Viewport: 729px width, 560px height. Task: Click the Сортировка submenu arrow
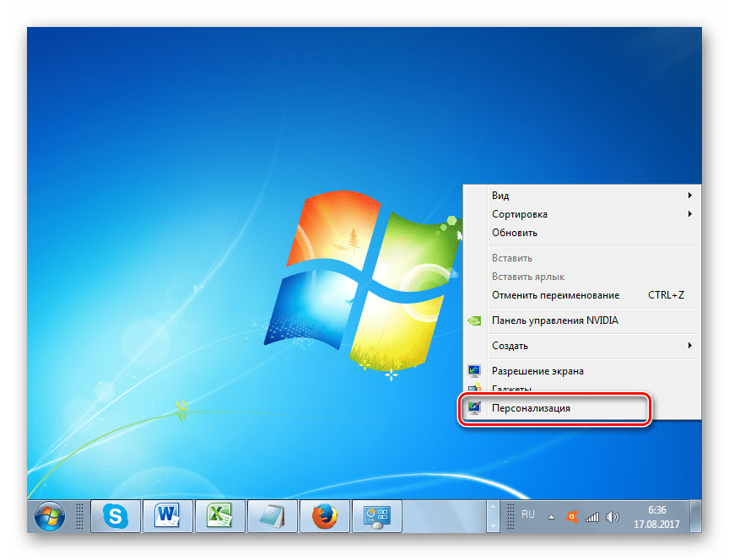click(690, 214)
